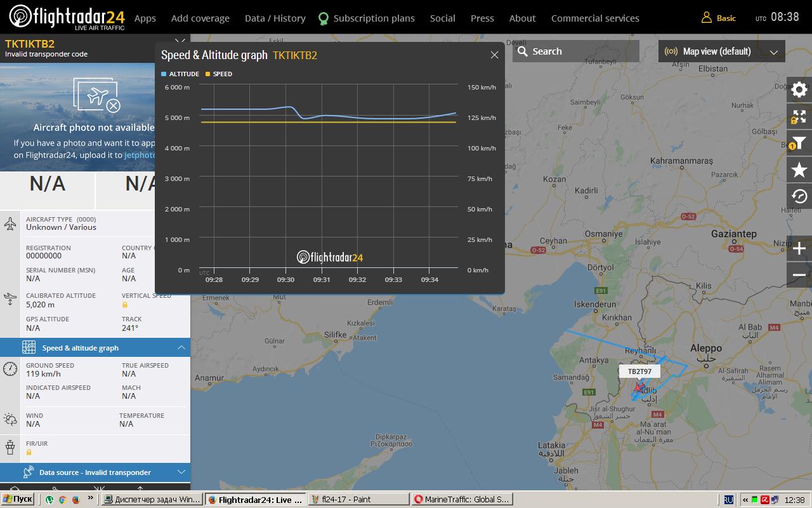Open the About menu

(x=523, y=18)
